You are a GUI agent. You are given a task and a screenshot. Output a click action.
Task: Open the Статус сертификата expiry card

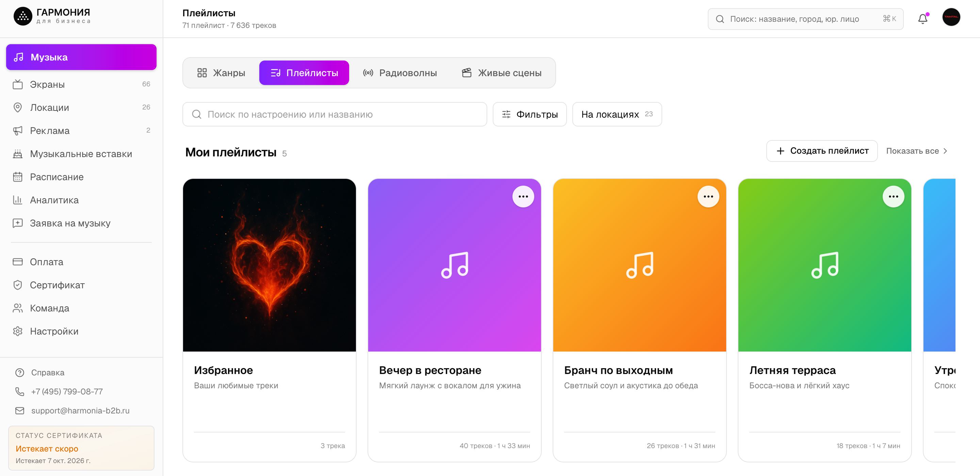pos(81,448)
